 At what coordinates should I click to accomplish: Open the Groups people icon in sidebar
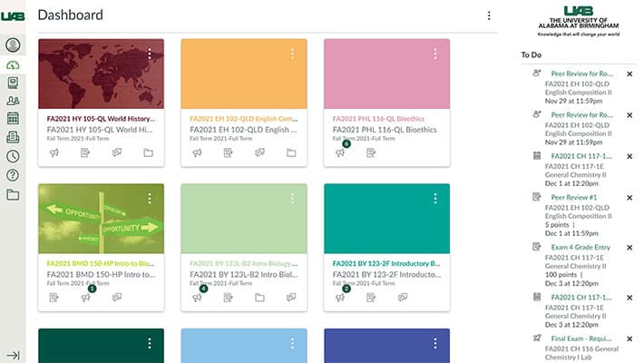click(x=13, y=101)
